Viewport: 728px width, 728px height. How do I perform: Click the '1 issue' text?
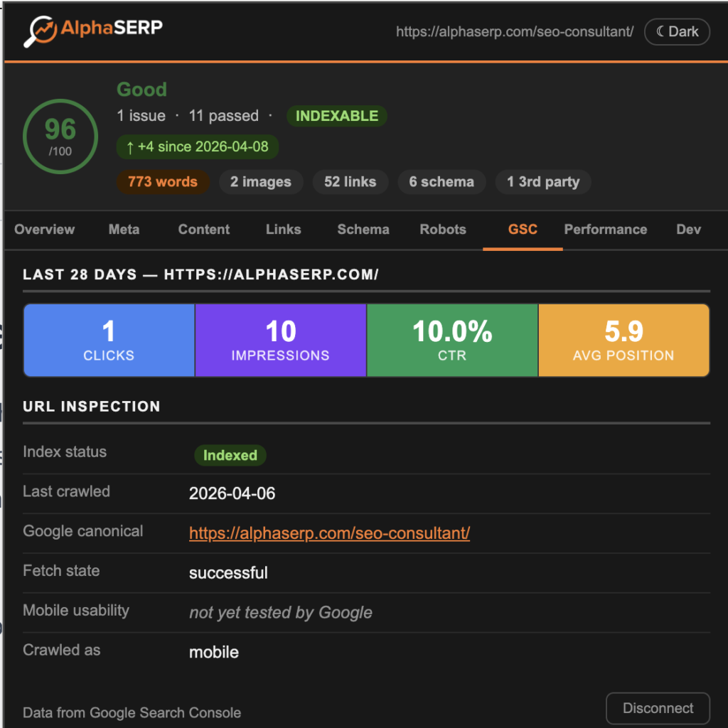pyautogui.click(x=141, y=116)
